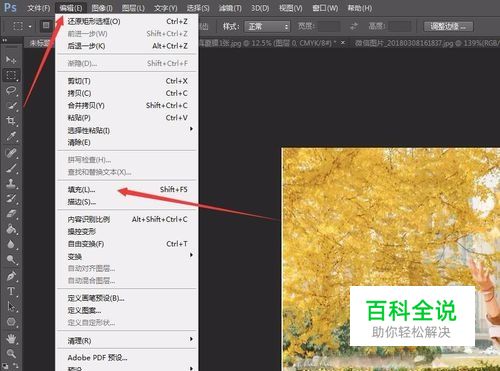Open the 文字(Y) menu
500x371 pixels.
(165, 8)
